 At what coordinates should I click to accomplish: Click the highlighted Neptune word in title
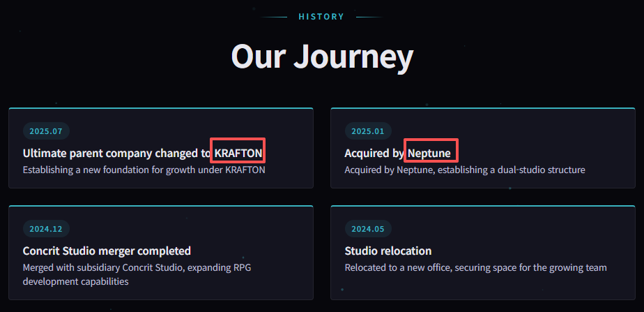pyautogui.click(x=429, y=154)
